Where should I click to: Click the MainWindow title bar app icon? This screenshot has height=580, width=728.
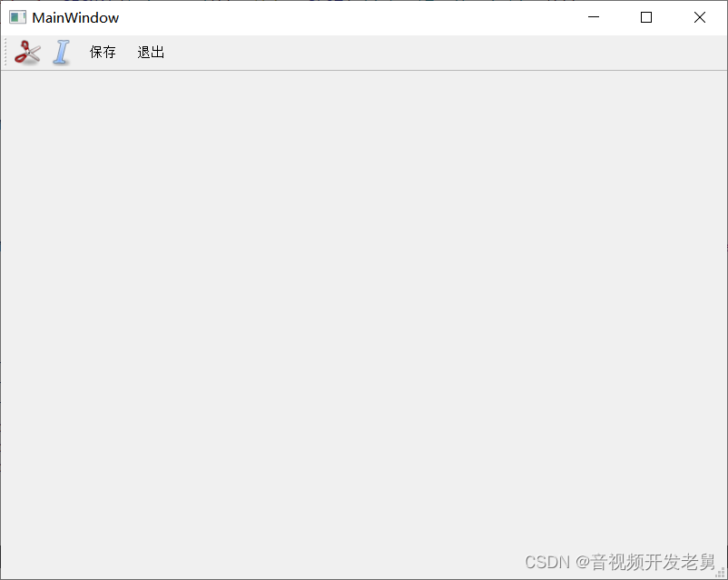point(17,17)
